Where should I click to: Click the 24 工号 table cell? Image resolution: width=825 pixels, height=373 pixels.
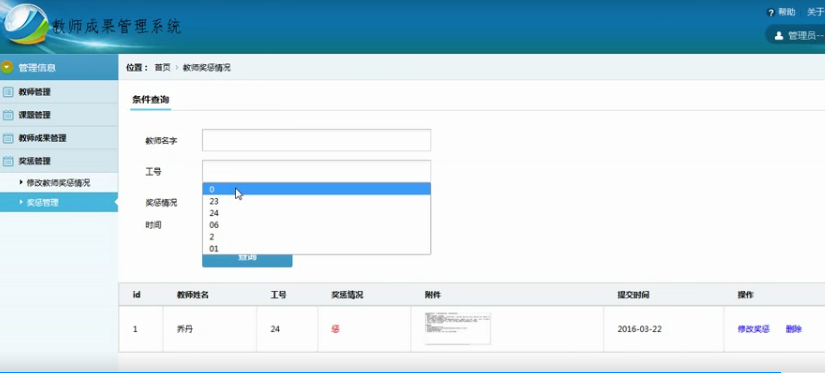(275, 329)
